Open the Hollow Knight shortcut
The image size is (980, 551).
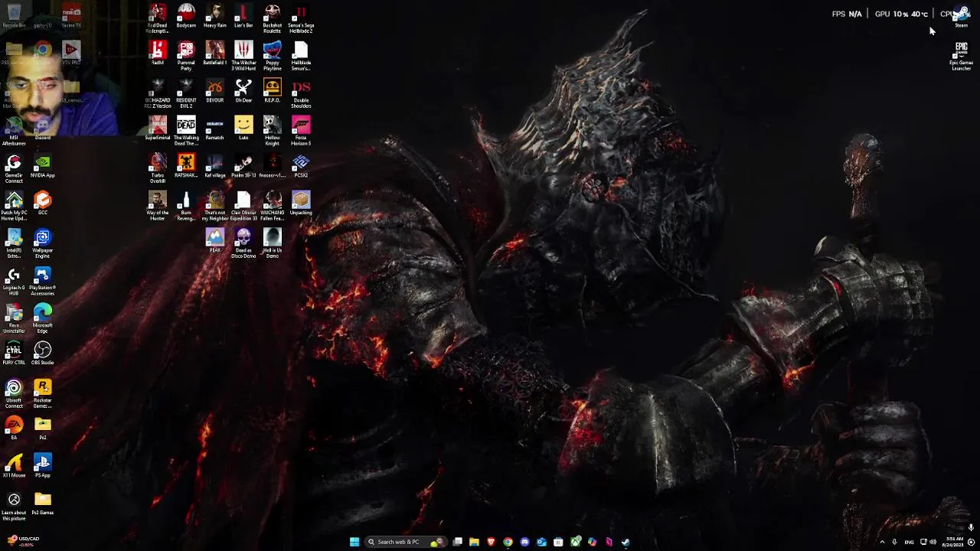[x=272, y=131]
